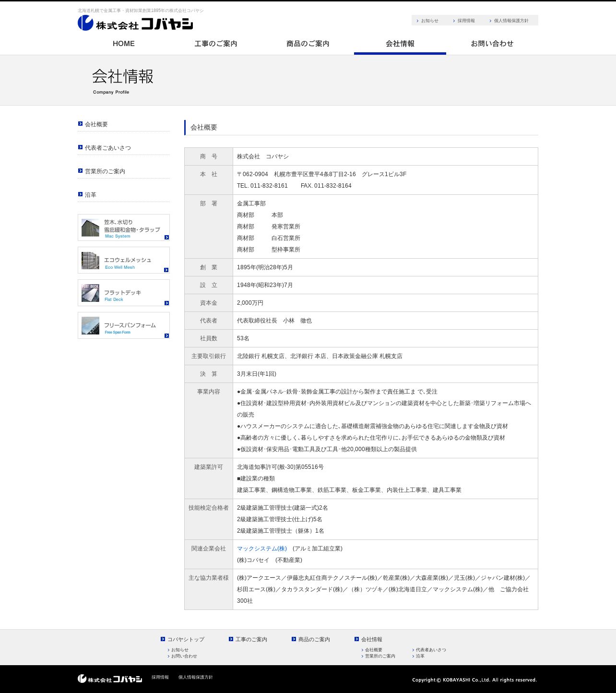Click footer お問い合わせ sub-link
Image resolution: width=616 pixels, height=693 pixels.
(x=184, y=656)
